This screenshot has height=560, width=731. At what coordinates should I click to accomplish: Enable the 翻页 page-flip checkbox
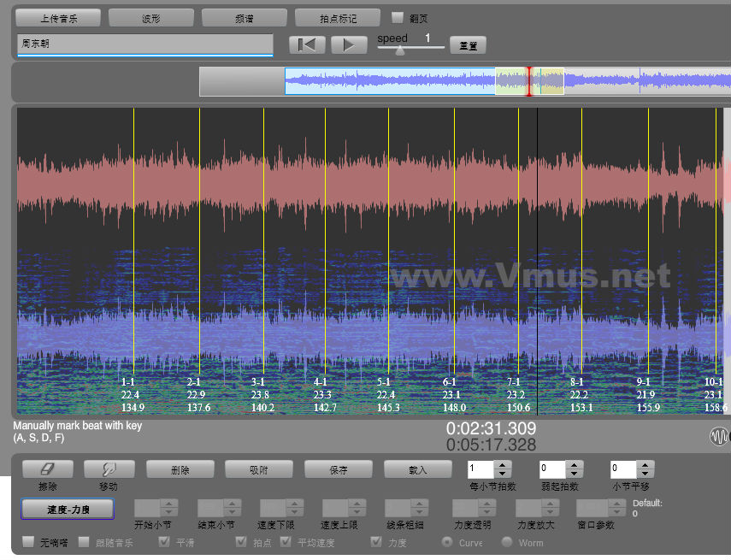[x=398, y=17]
